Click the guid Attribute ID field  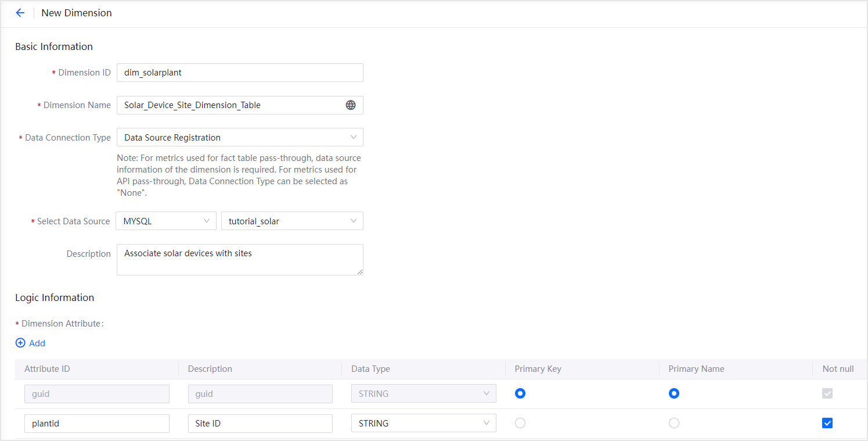(x=97, y=393)
